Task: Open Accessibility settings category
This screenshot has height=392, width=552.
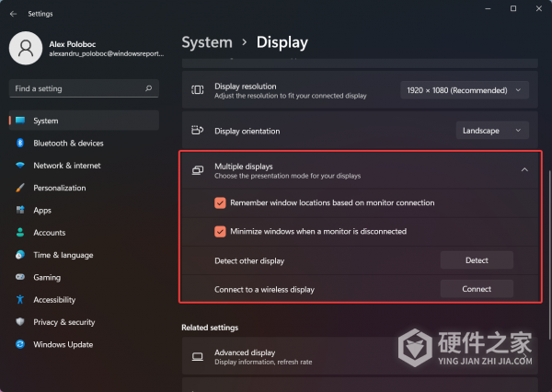Action: tap(84, 299)
